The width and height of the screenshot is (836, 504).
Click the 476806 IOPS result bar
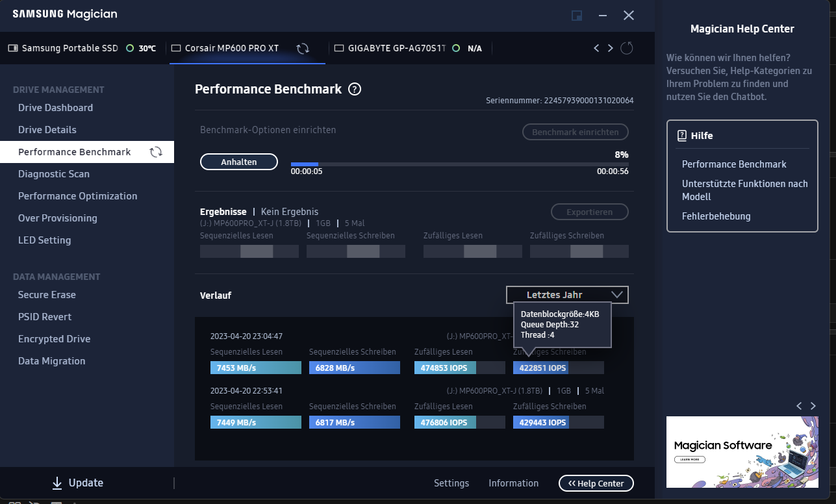pos(460,422)
